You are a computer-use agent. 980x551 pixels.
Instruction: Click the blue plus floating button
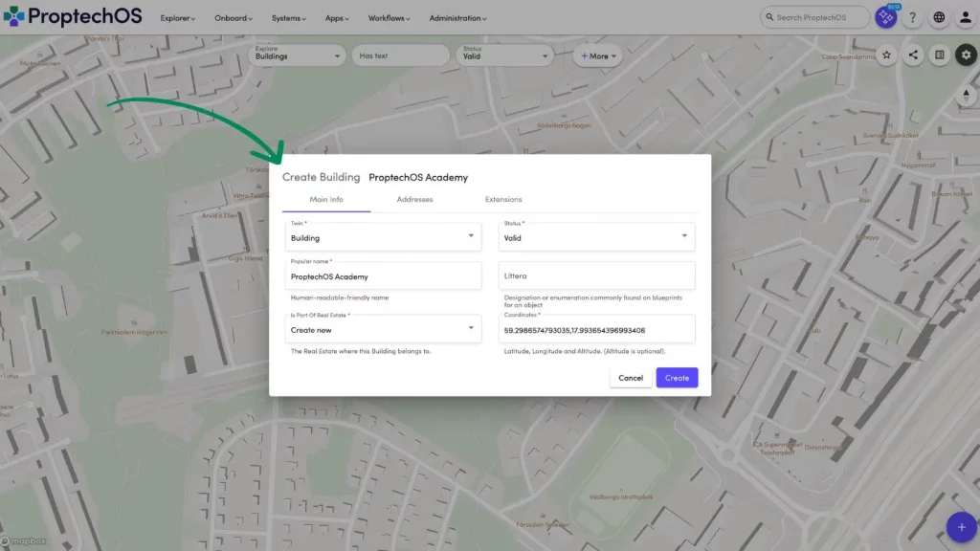(961, 527)
